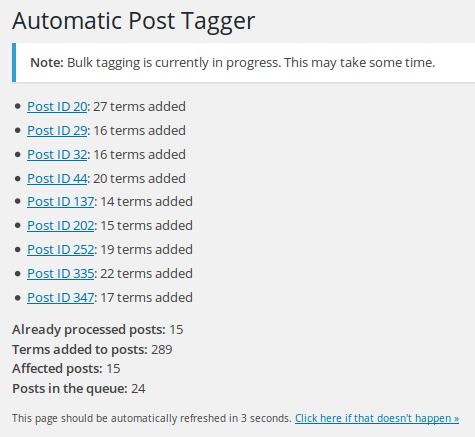
Task: Click the bulk tagging in progress note
Action: [243, 62]
